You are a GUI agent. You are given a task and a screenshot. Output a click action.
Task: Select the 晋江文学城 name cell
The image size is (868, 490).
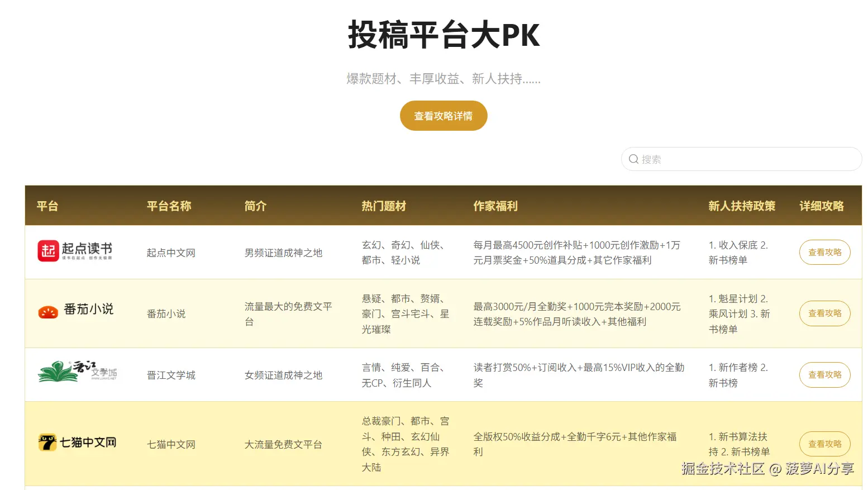[171, 375]
